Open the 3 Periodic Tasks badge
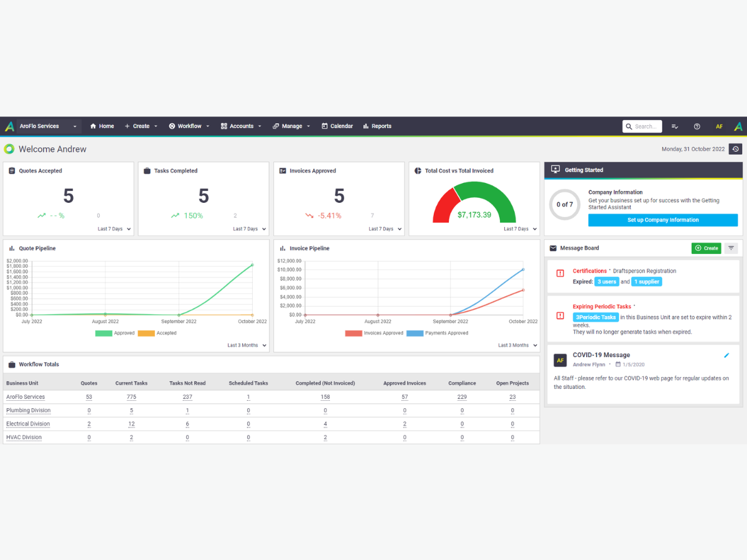This screenshot has height=560, width=747. tap(595, 317)
